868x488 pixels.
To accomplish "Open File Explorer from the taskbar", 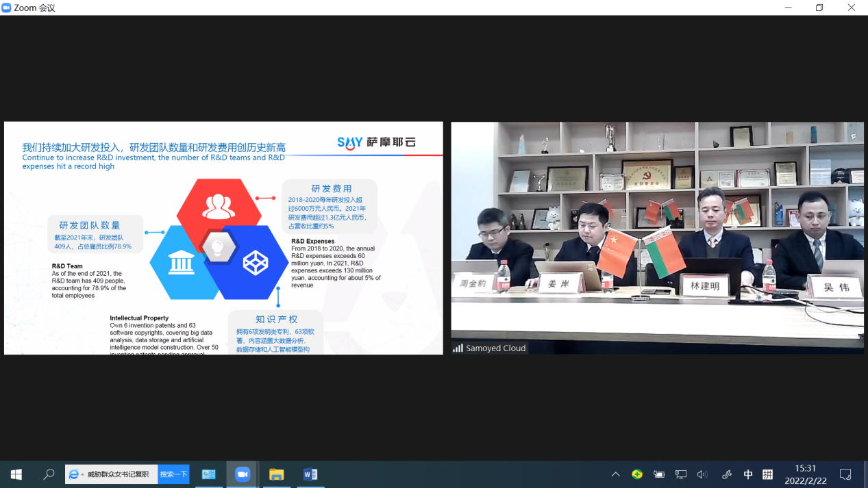I will coord(276,474).
